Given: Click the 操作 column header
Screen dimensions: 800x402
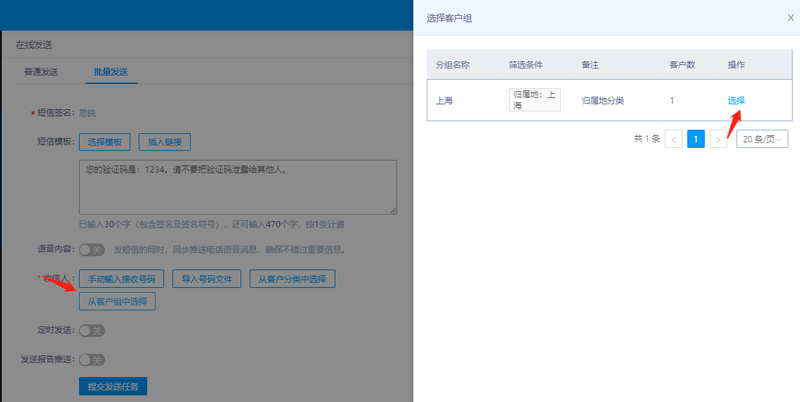Looking at the screenshot, I should point(736,65).
